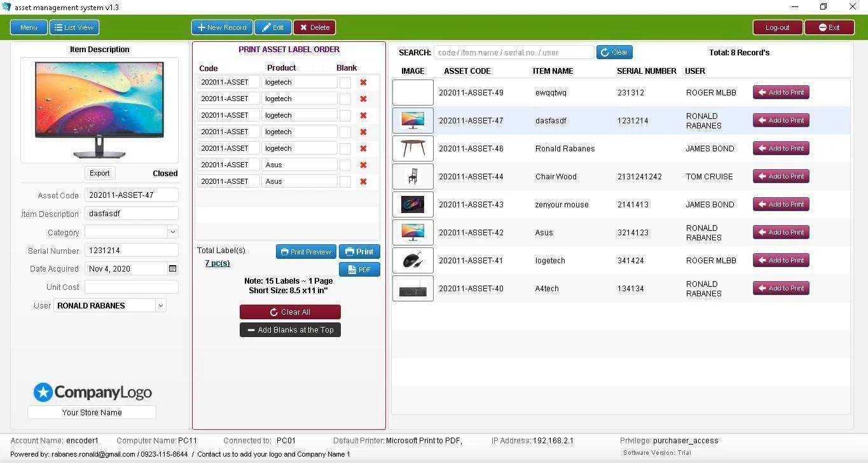Click the monitor thumbnail of ASSET-47

(413, 120)
